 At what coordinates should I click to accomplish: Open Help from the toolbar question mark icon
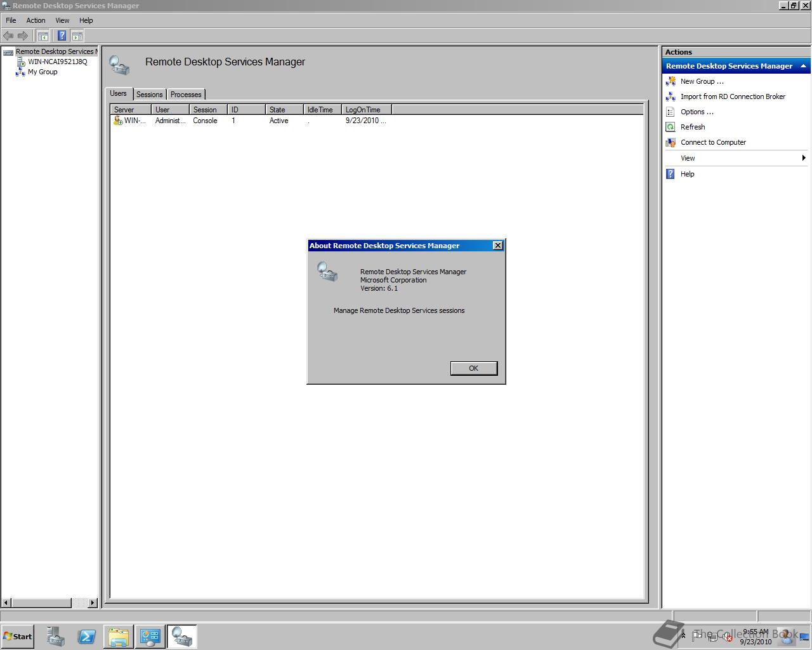pos(62,36)
